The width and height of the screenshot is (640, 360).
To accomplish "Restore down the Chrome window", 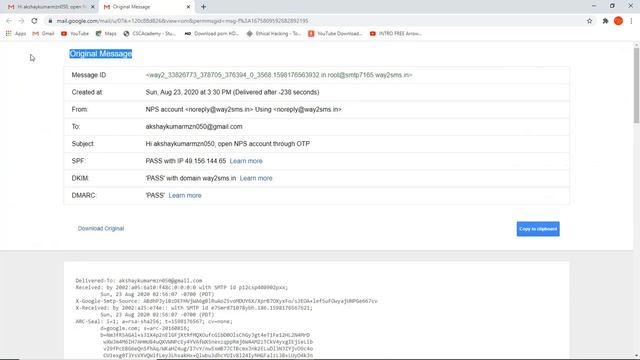I will point(612,6).
